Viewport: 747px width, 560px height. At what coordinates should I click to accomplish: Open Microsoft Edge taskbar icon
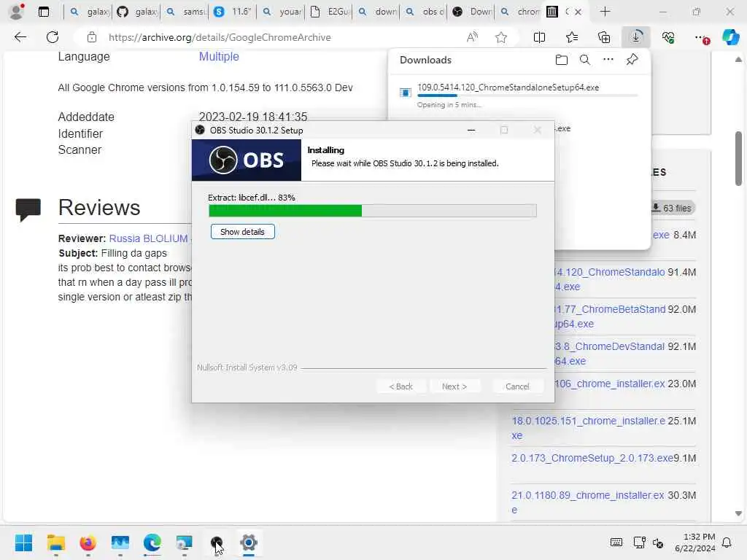tap(152, 542)
